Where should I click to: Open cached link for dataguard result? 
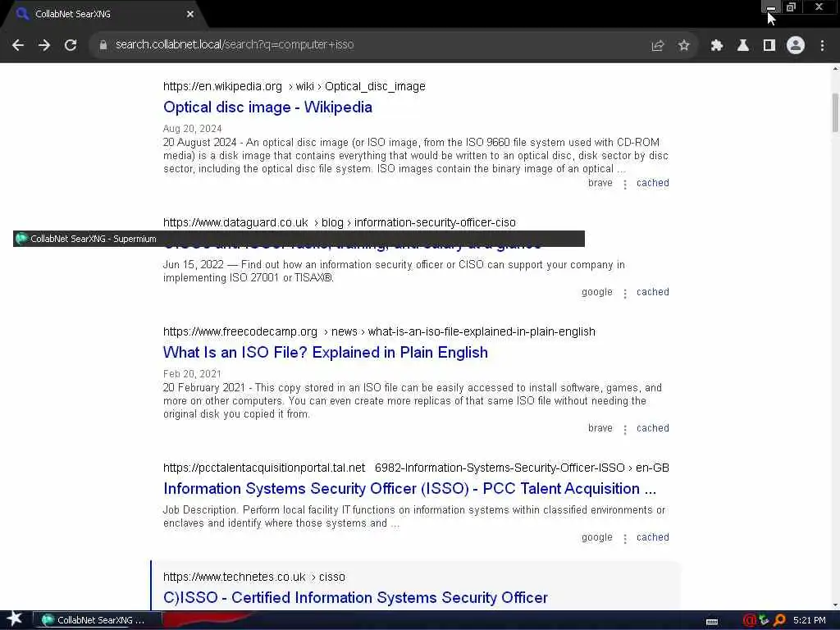[652, 292]
